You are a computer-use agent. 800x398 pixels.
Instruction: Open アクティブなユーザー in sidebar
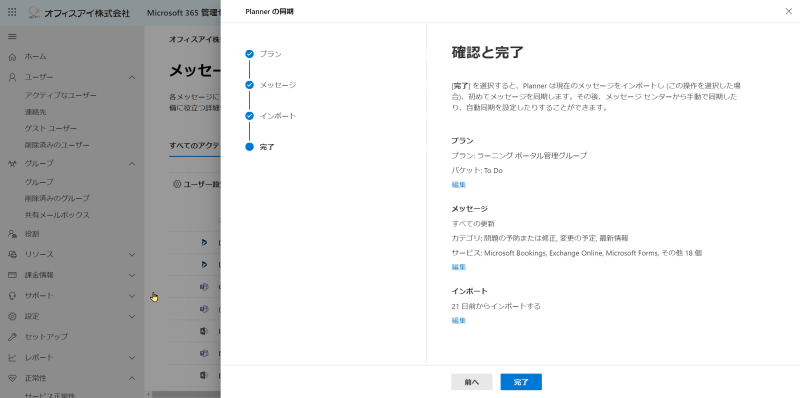[x=61, y=95]
